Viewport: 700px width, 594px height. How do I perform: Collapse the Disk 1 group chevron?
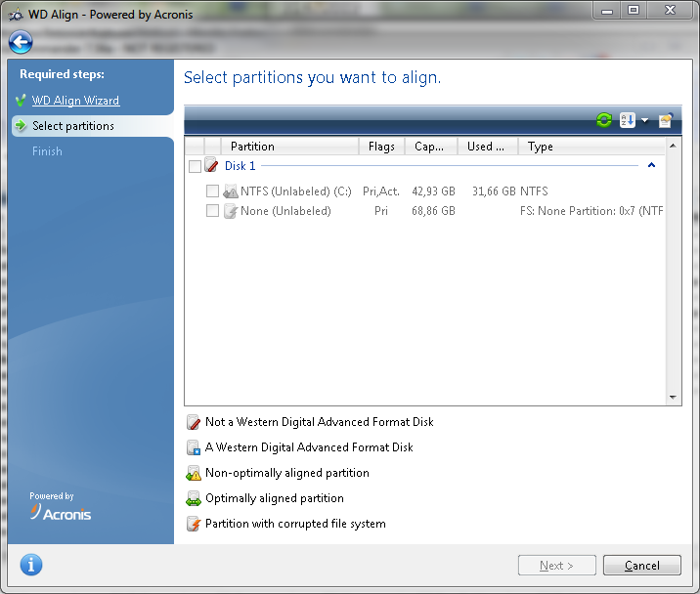[652, 165]
